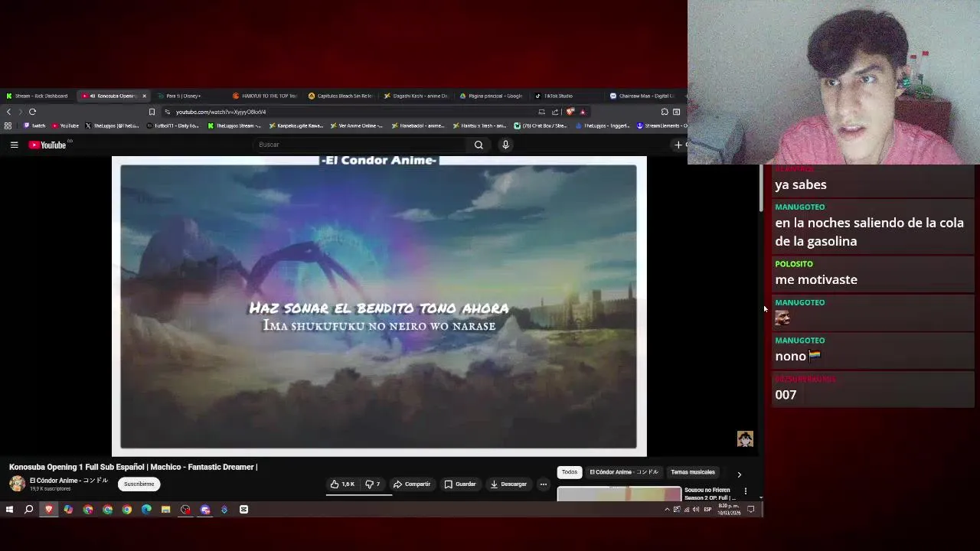Open the Hanebado! anime bookmark
Screen dimensions: 980x551
(x=418, y=126)
